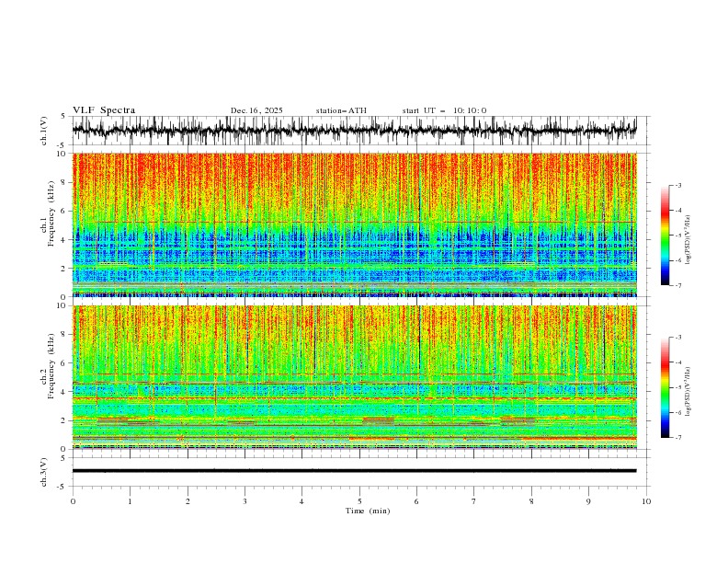Viewport: 728px width, 563px height.
Task: Click the time axis tick label "3"
Action: pyautogui.click(x=245, y=501)
